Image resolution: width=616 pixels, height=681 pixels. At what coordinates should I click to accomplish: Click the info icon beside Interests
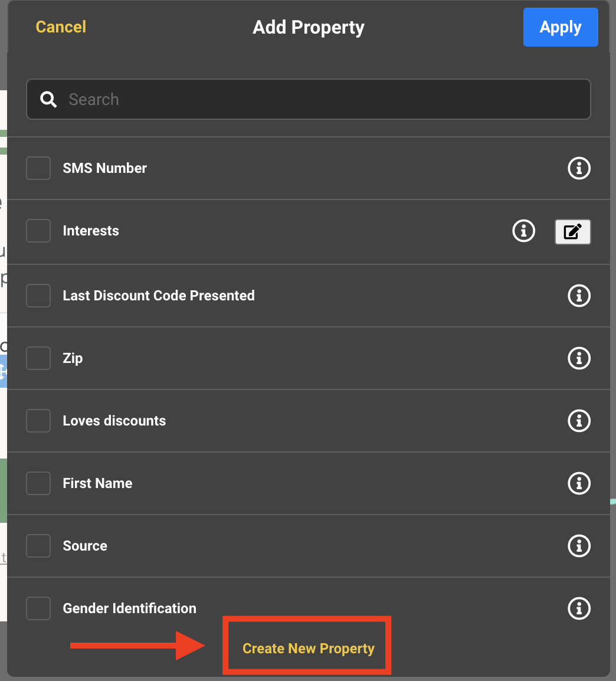[x=523, y=231]
